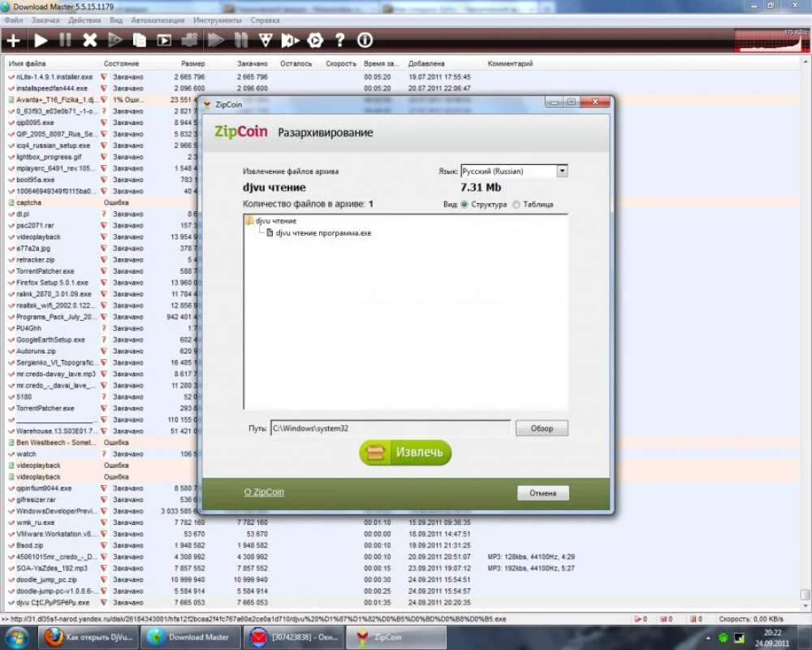Click the funnel filter toolbar icon
The width and height of the screenshot is (812, 650).
click(x=266, y=41)
